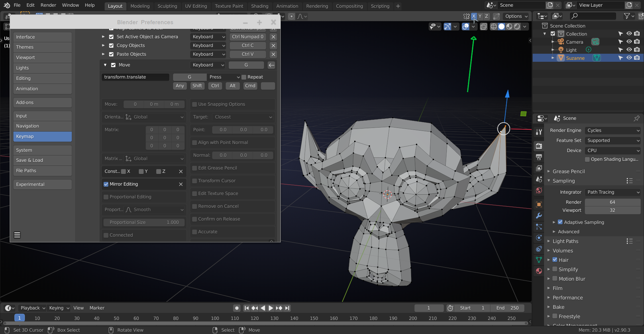The width and height of the screenshot is (644, 334).
Task: Select Keymap's neighbor Add-ons section
Action: (42, 102)
